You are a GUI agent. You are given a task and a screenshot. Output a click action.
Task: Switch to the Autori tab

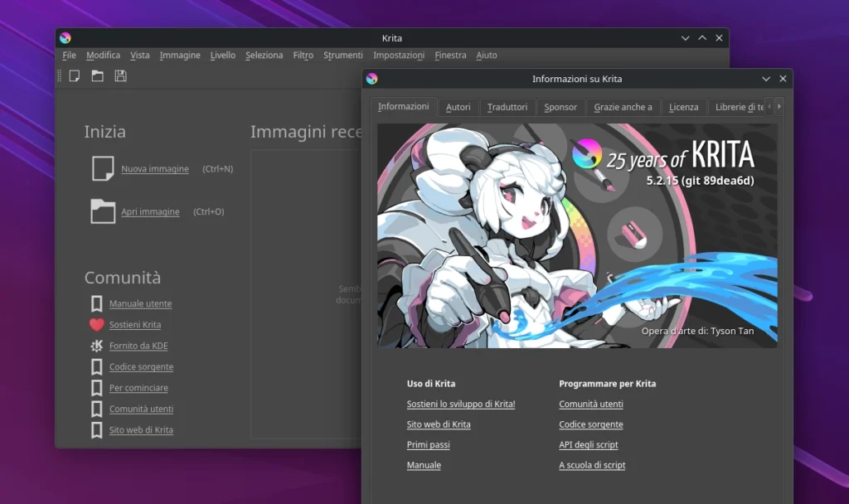coord(458,106)
